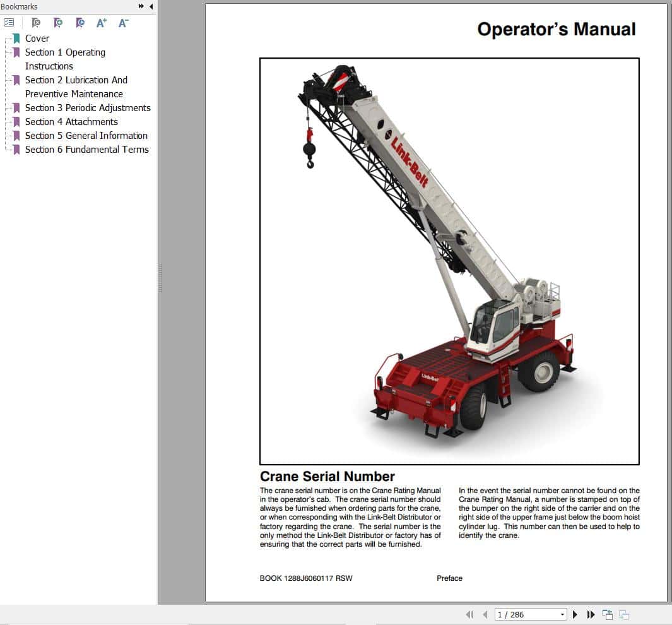Open Section 6 Fundamental Terms bookmark
Viewport: 672px width, 625px height.
pyautogui.click(x=86, y=150)
